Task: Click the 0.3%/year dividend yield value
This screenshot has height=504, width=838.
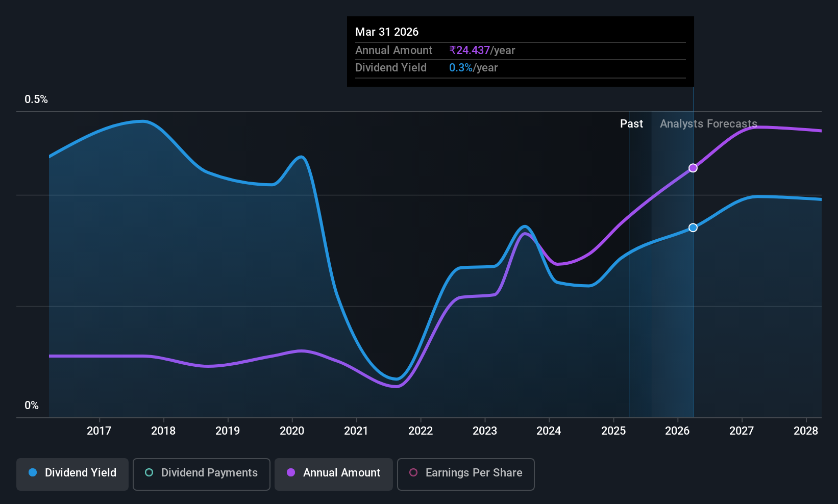Action: click(x=473, y=67)
